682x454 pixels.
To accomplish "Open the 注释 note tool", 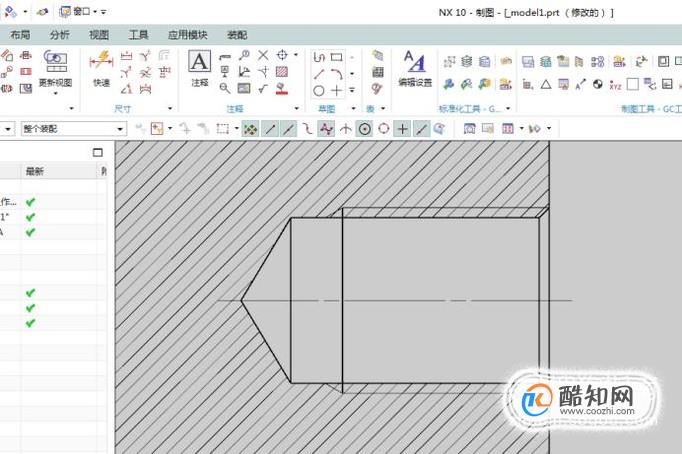I will (x=200, y=68).
